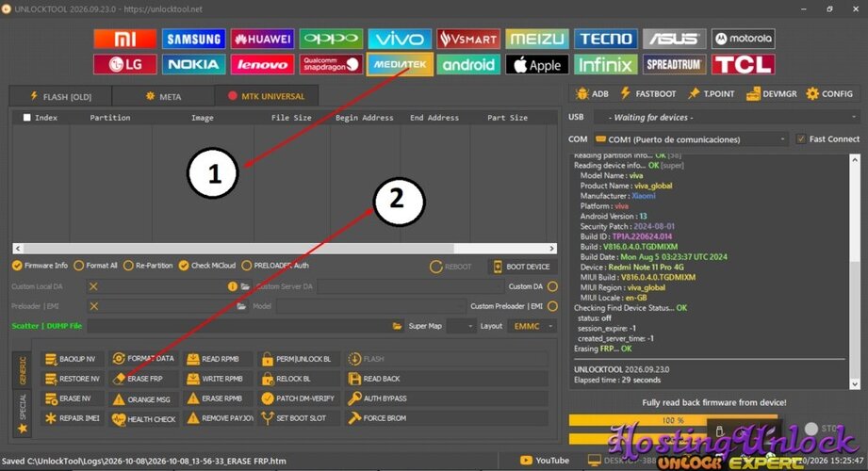Click the 100 % progress bar

(673, 420)
